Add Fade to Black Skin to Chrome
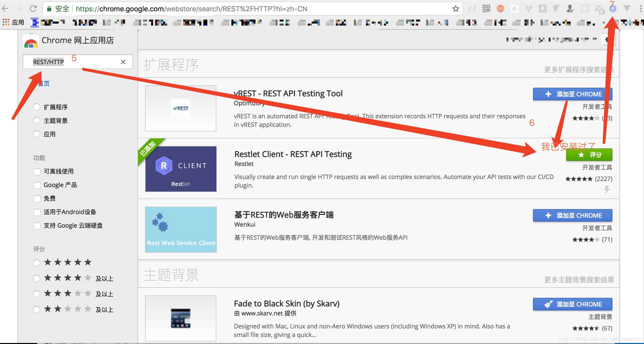The image size is (644, 344). [572, 304]
